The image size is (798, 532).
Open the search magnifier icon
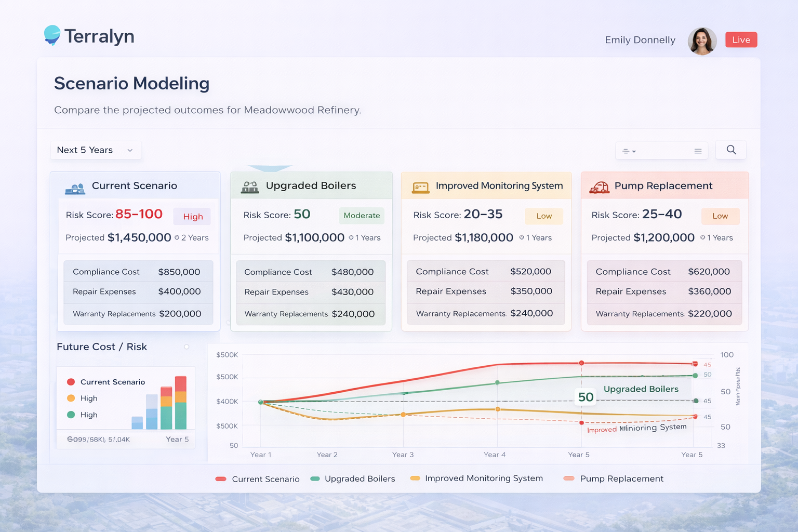pos(731,150)
